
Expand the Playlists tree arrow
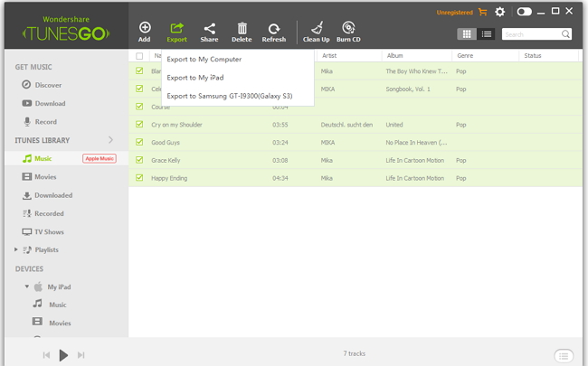coord(16,249)
